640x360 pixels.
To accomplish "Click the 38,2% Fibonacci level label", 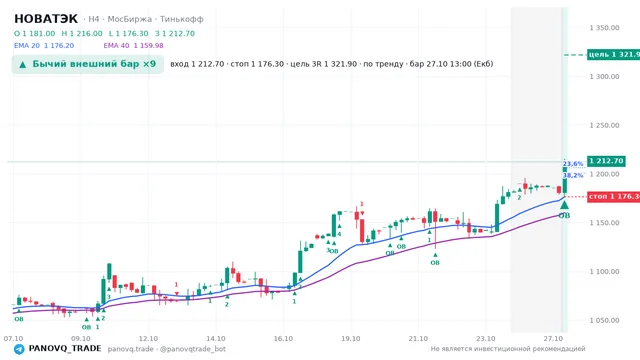I will click(573, 176).
